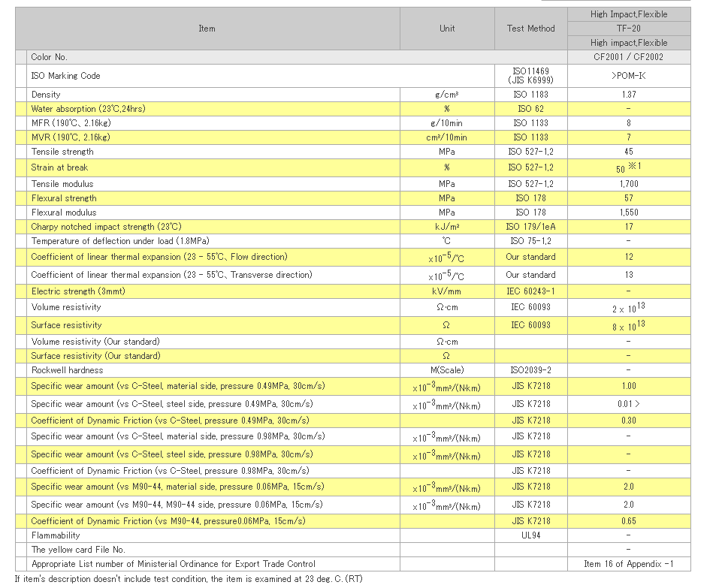Select the friction coefficient value 0.65
Image resolution: width=725 pixels, height=588 pixels.
[x=629, y=522]
